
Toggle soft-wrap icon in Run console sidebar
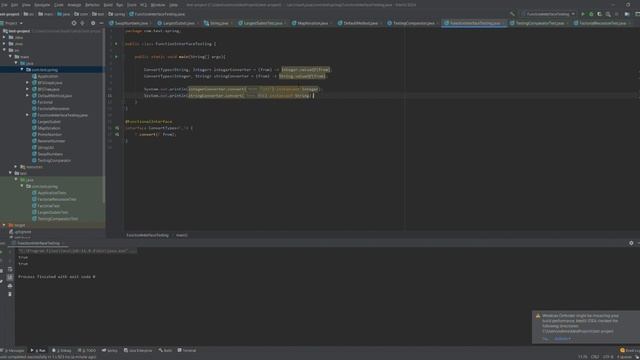10,269
